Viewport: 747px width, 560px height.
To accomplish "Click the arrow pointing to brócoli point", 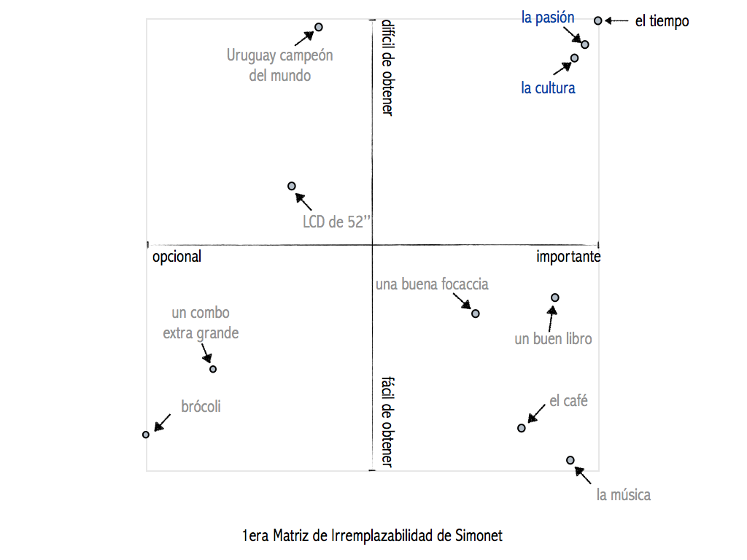I will (x=163, y=422).
